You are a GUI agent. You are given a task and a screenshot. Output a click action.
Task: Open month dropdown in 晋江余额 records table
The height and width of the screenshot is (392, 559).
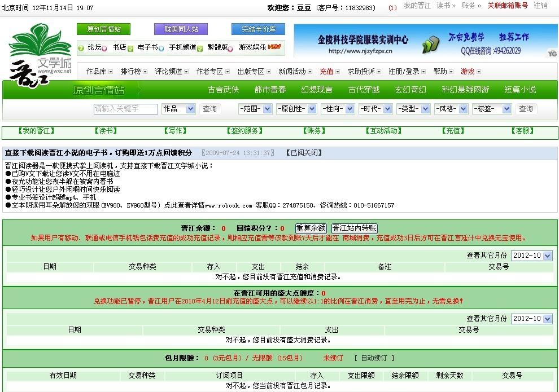tap(531, 256)
